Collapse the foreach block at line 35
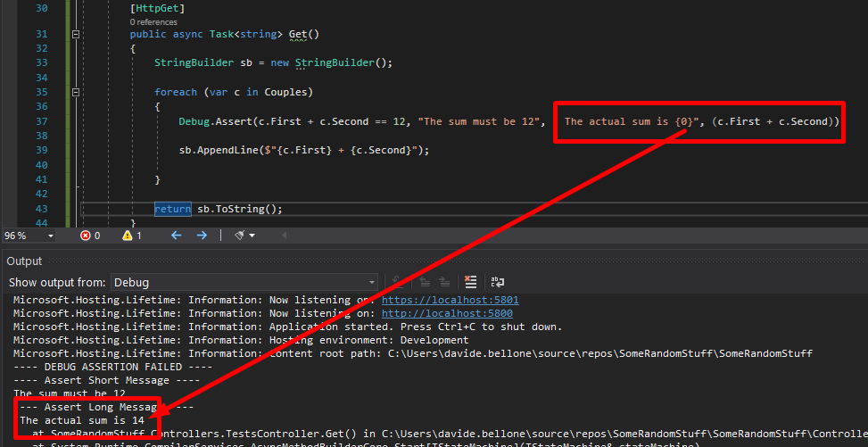The image size is (868, 447). pyautogui.click(x=76, y=92)
